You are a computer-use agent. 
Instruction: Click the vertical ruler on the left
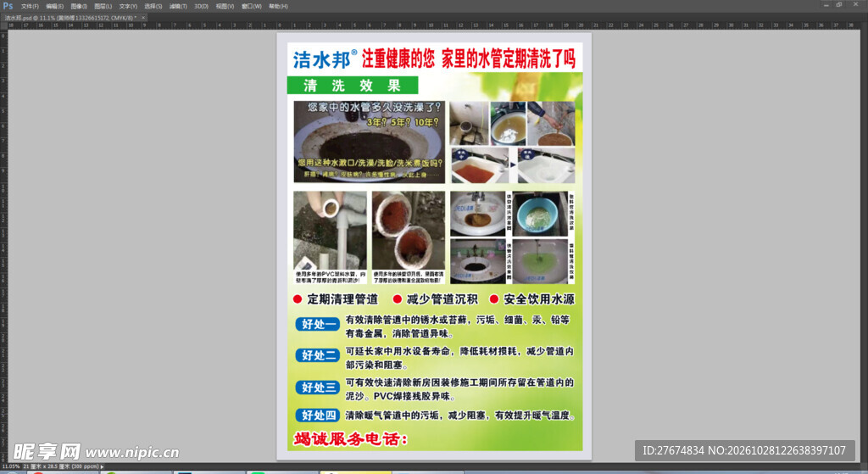[x=3, y=247]
